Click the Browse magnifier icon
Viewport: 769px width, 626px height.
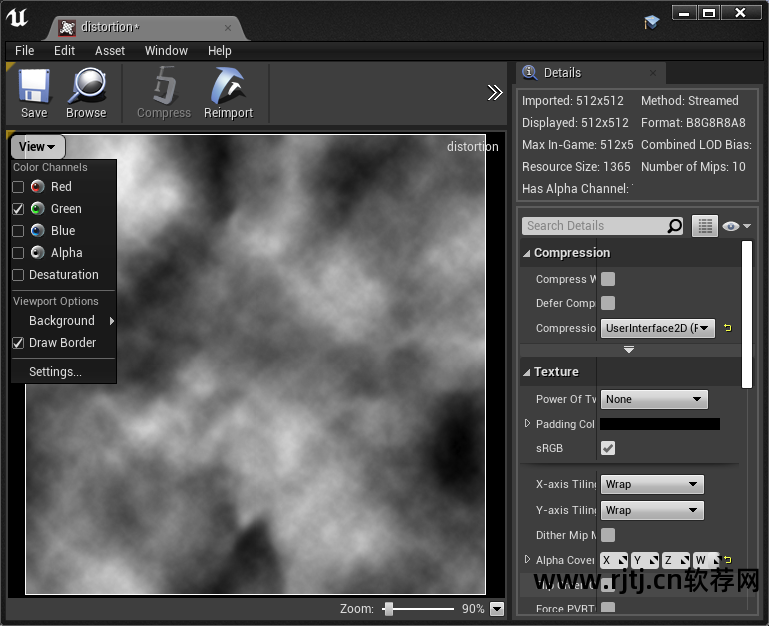[x=87, y=85]
